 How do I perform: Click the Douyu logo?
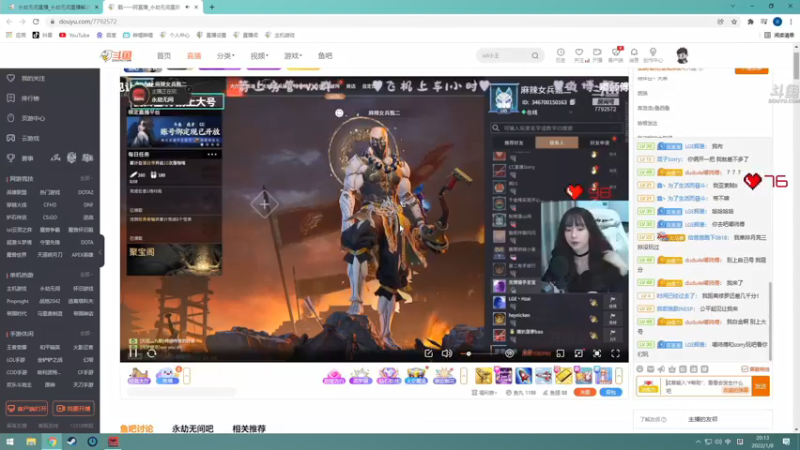(x=116, y=56)
